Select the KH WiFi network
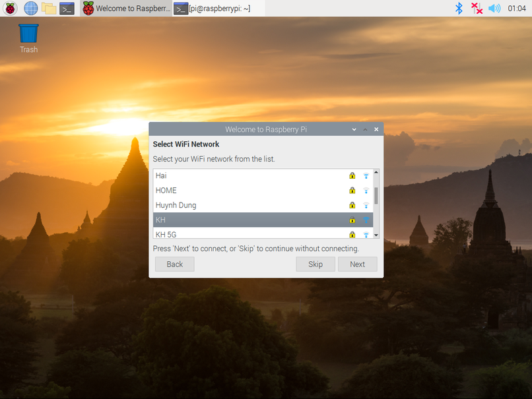 pos(263,220)
